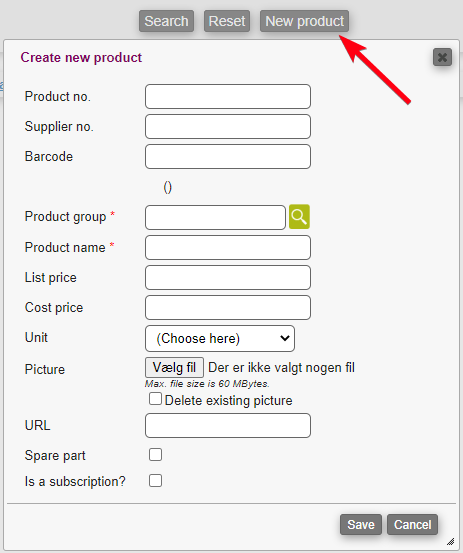Viewport: 463px width, 553px height.
Task: Open the product group search lookup icon
Action: (x=299, y=217)
